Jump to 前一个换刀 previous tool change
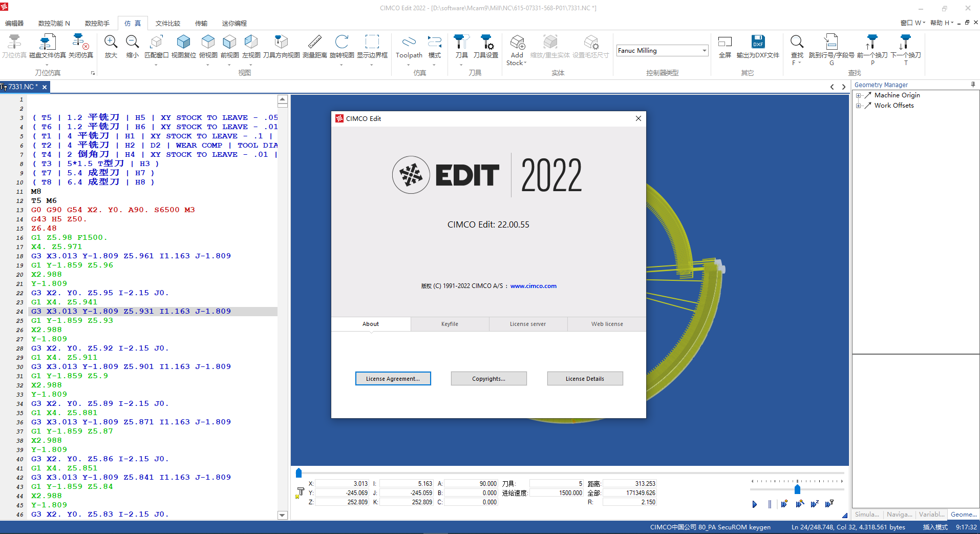This screenshot has height=534, width=980. click(872, 42)
